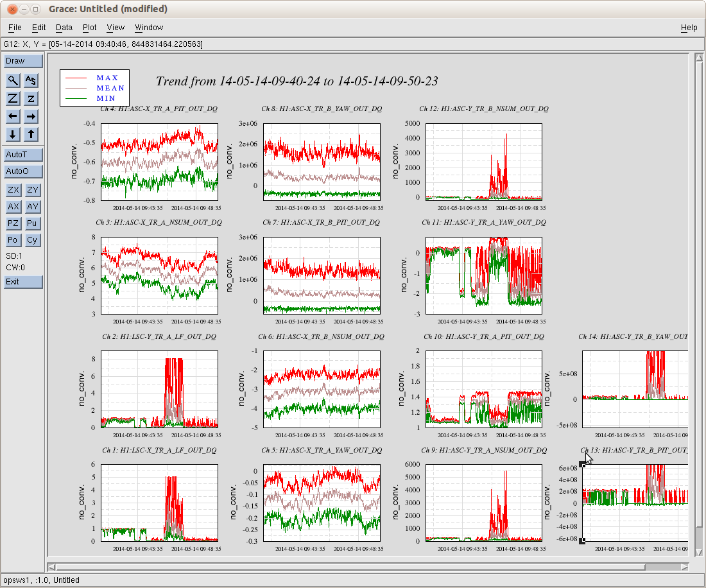Click the up arrow to scroll up
706x588 pixels.
point(31,134)
